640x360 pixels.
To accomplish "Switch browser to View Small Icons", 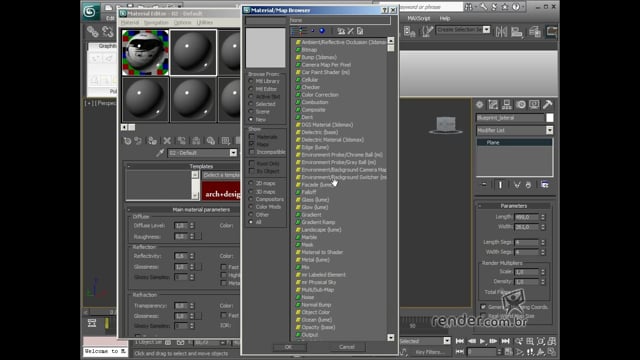I will point(313,31).
